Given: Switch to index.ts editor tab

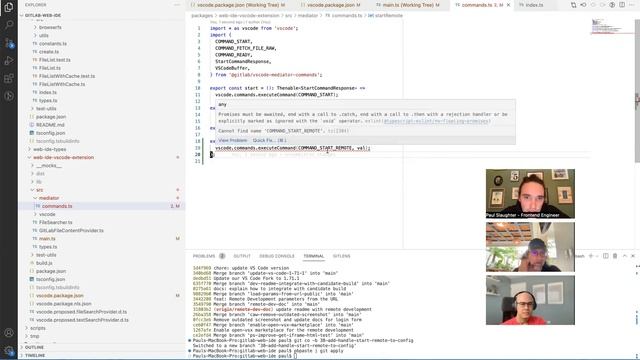Looking at the screenshot, I should [x=534, y=5].
